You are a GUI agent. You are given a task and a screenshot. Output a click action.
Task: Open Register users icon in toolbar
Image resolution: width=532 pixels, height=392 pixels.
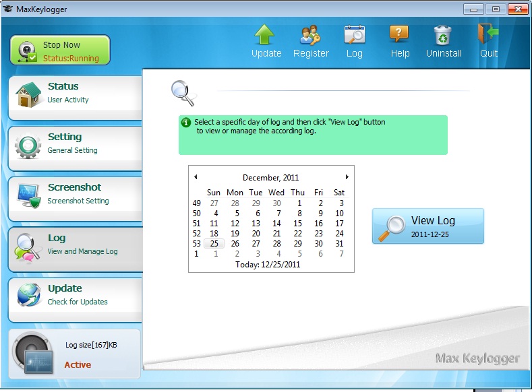pos(310,35)
